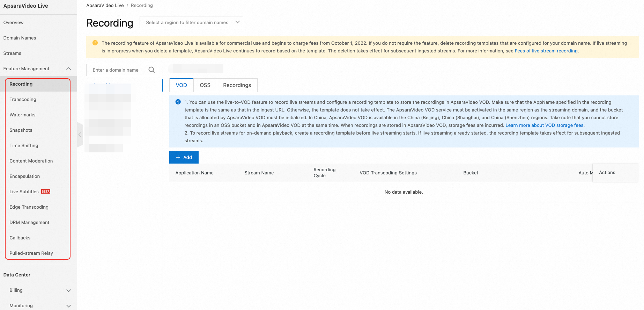Open the Snapshots page
This screenshot has height=310, width=644.
21,130
